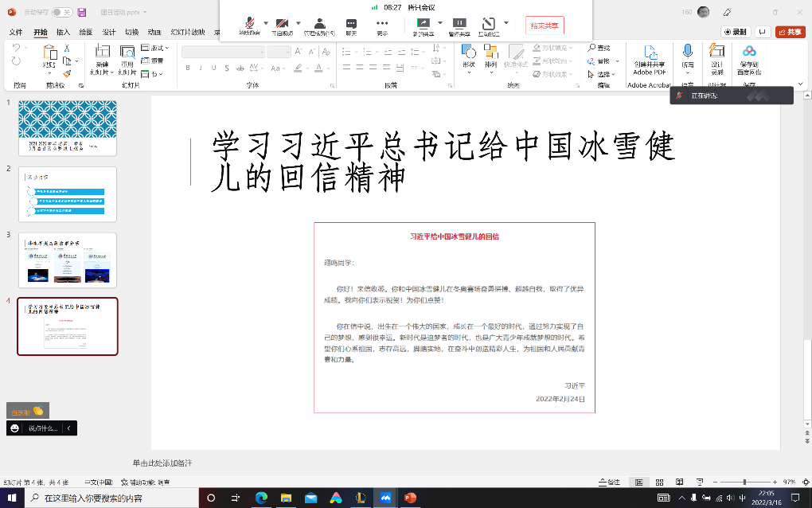The width and height of the screenshot is (812, 508).
Task: Select the 互动批注 annotation tool
Action: (490, 23)
